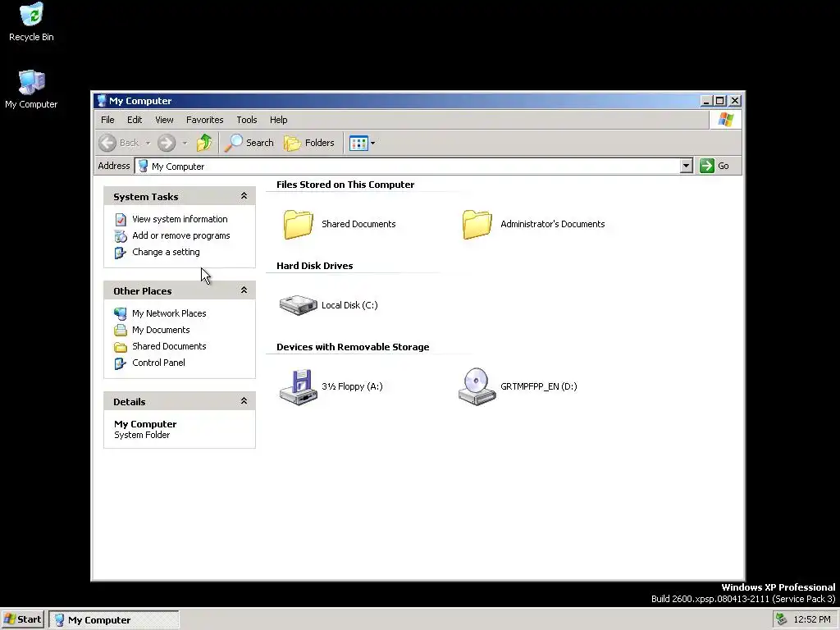840x630 pixels.
Task: Select the Local Disk (C:) drive icon
Action: coord(299,305)
